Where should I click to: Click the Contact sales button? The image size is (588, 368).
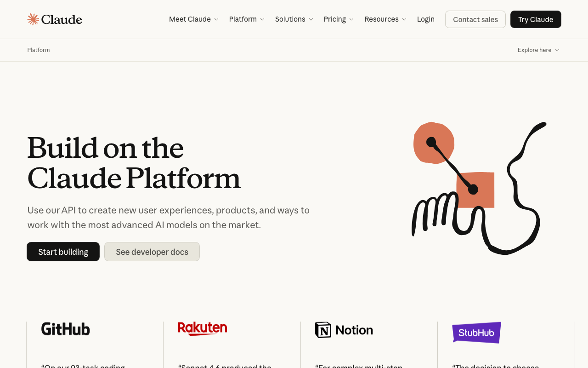pos(475,19)
